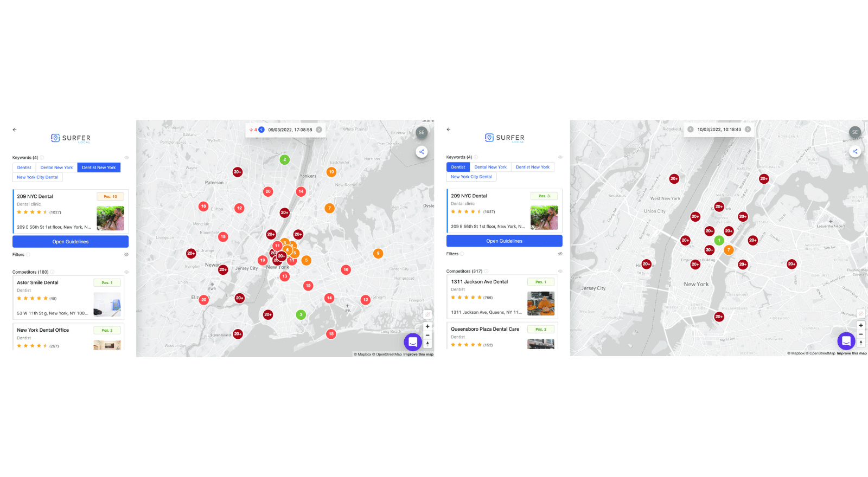868x477 pixels.
Task: Open info icon next to Competitors (180)
Action: [x=52, y=272]
